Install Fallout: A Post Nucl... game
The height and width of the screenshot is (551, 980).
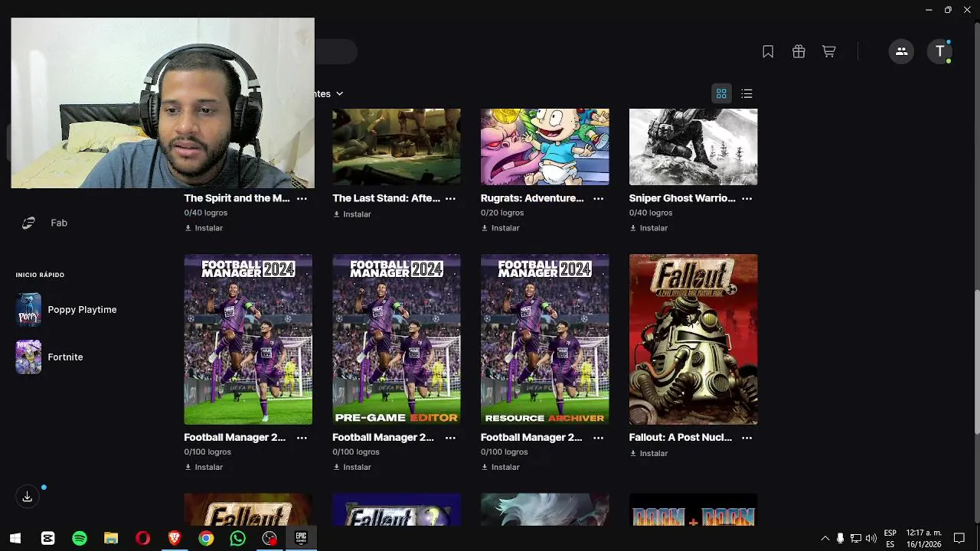pyautogui.click(x=648, y=453)
